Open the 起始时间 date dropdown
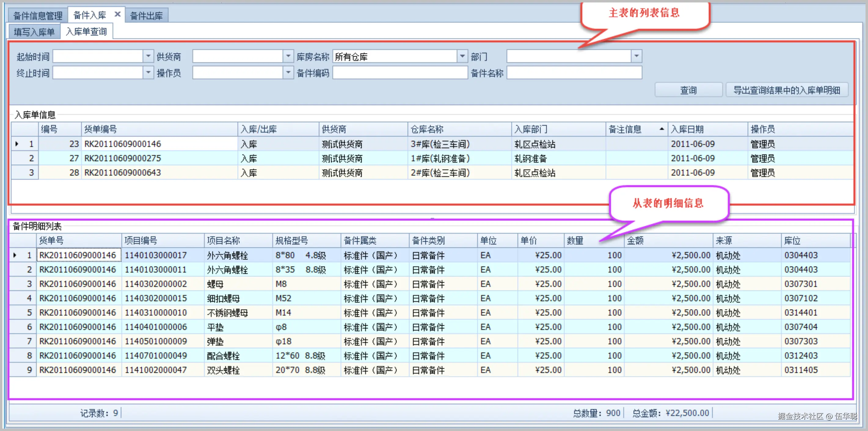The image size is (868, 431). coord(148,56)
